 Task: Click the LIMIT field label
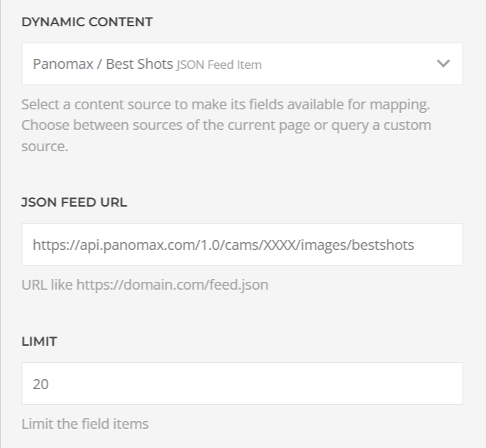(x=39, y=342)
